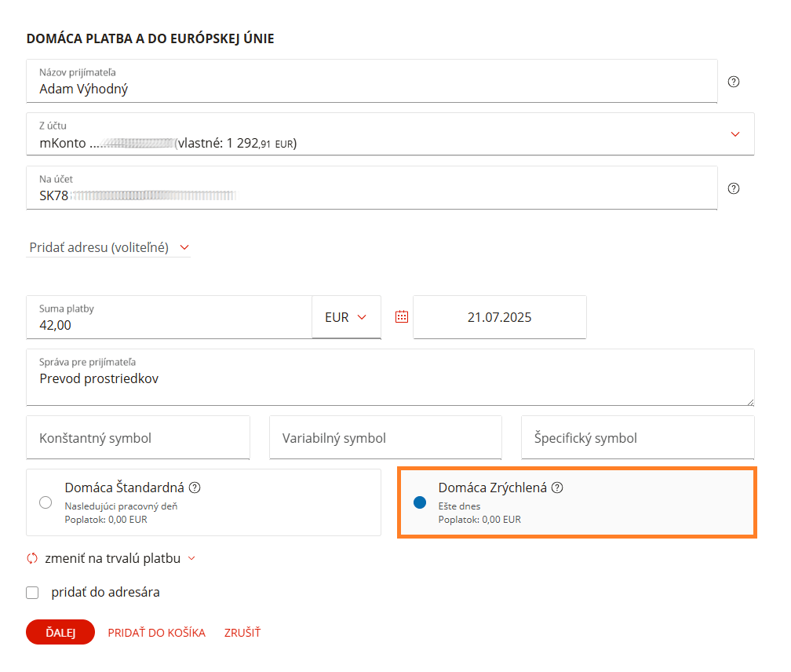The image size is (791, 672).
Task: Click help icon beside Domáca Štandardná
Action: [x=195, y=488]
